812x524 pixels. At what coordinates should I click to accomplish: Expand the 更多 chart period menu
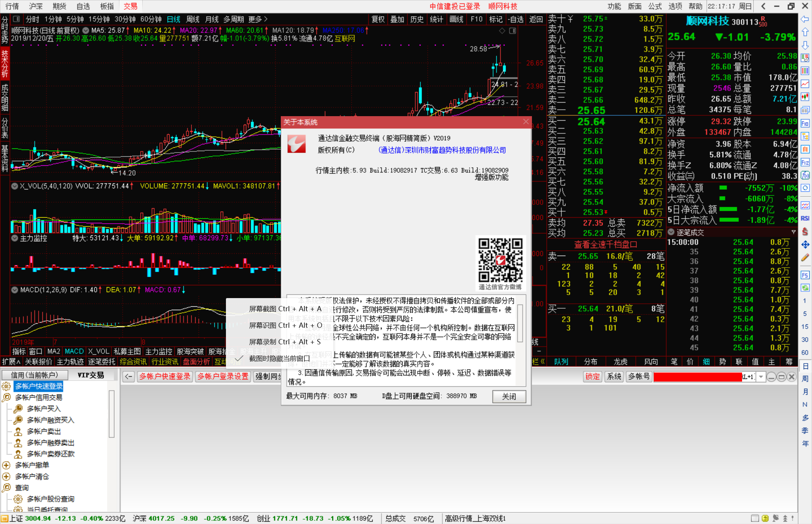coord(258,19)
